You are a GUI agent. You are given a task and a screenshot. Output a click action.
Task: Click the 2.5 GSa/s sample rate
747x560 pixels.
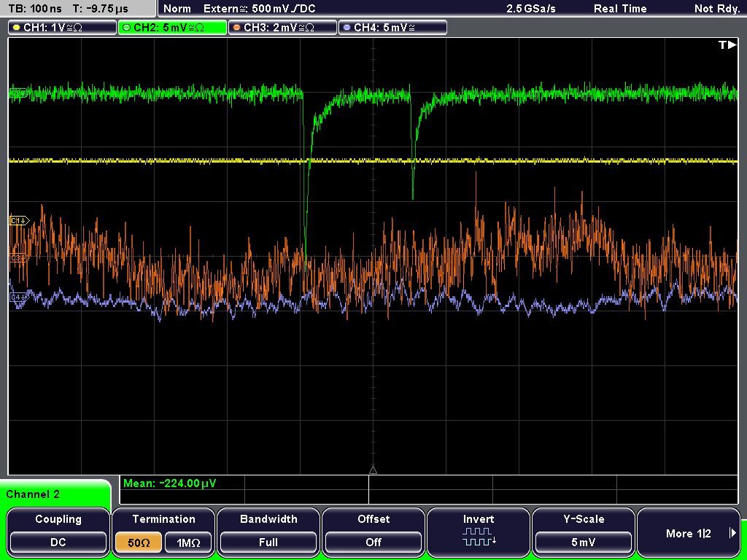point(531,9)
